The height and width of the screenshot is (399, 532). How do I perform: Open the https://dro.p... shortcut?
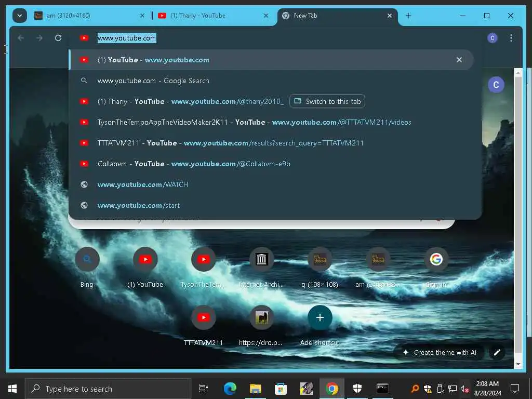pyautogui.click(x=262, y=326)
